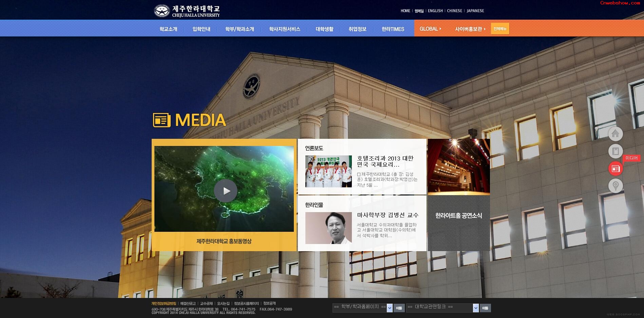Open the 학사지원서비스 menu
This screenshot has width=644, height=318.
coord(285,29)
